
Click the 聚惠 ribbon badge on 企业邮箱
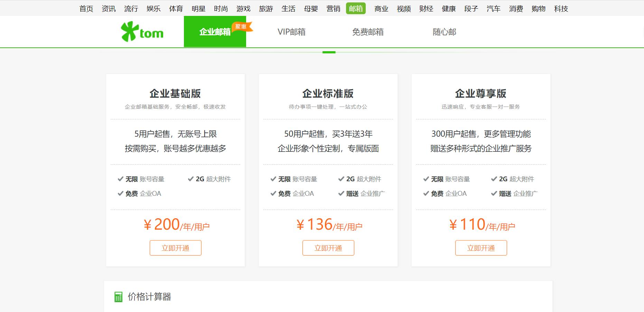point(241,27)
